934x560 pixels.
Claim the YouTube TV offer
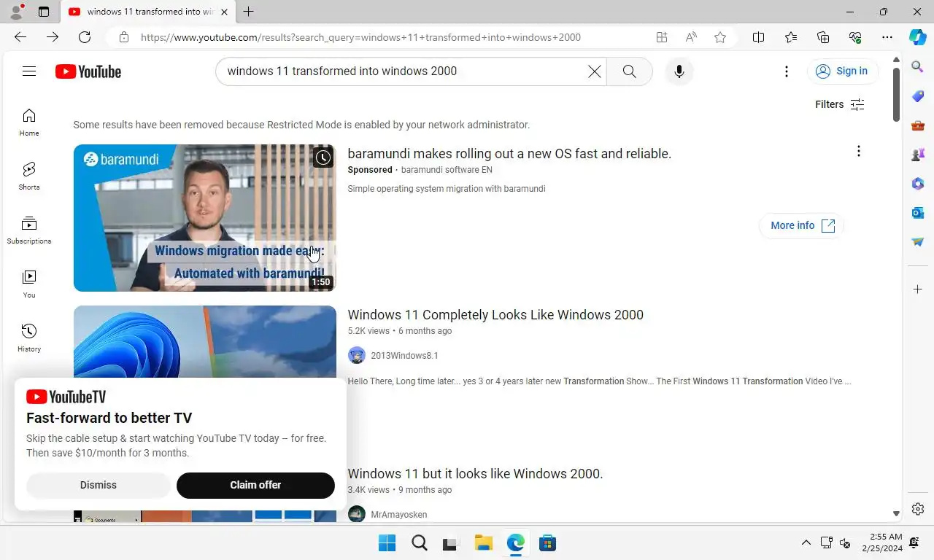(x=255, y=485)
